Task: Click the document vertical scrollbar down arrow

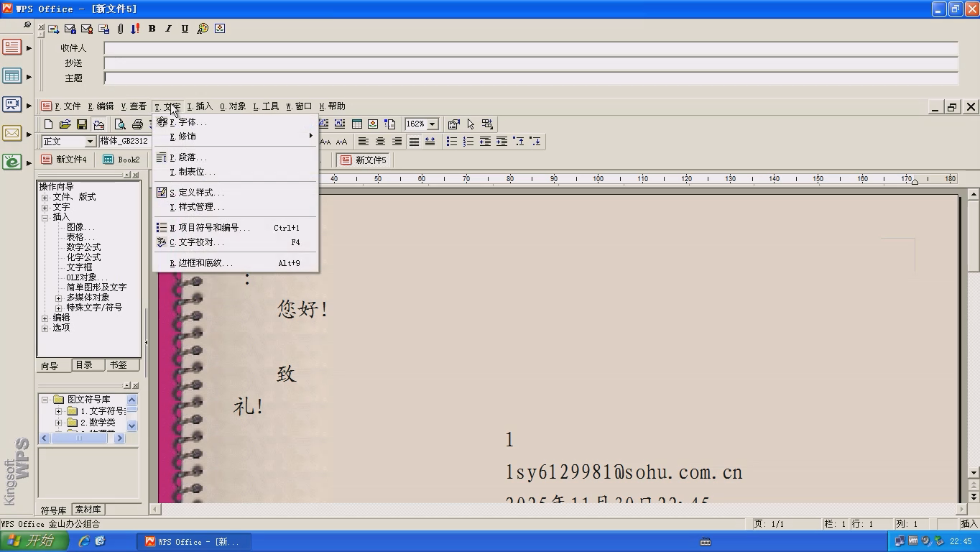Action: (x=974, y=473)
